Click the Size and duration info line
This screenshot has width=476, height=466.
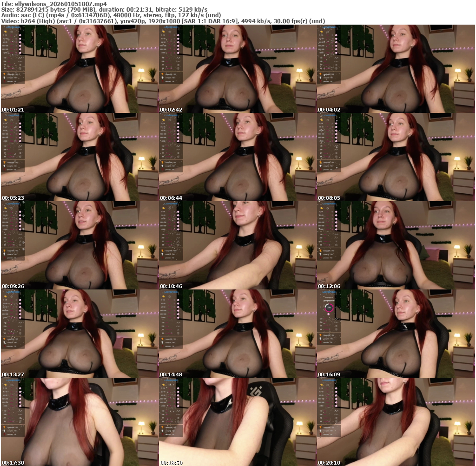tap(105, 9)
